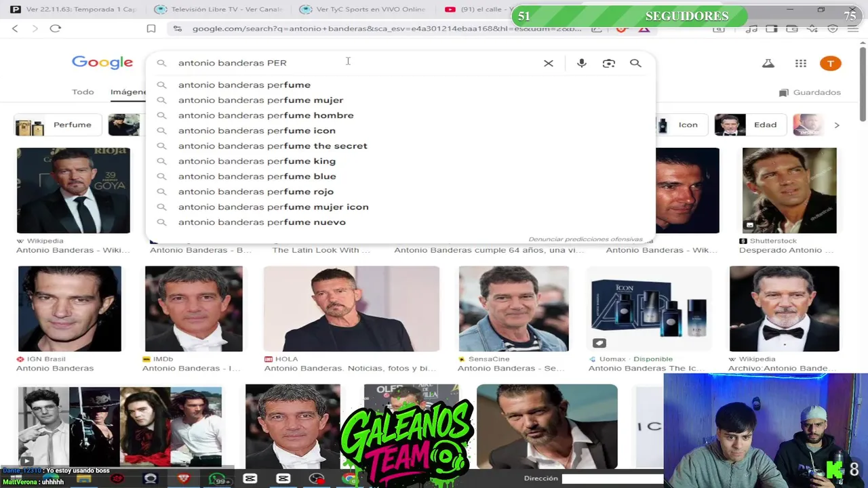
Task: Choose suggestion antonio banderas perfume rojo
Action: coord(400,192)
